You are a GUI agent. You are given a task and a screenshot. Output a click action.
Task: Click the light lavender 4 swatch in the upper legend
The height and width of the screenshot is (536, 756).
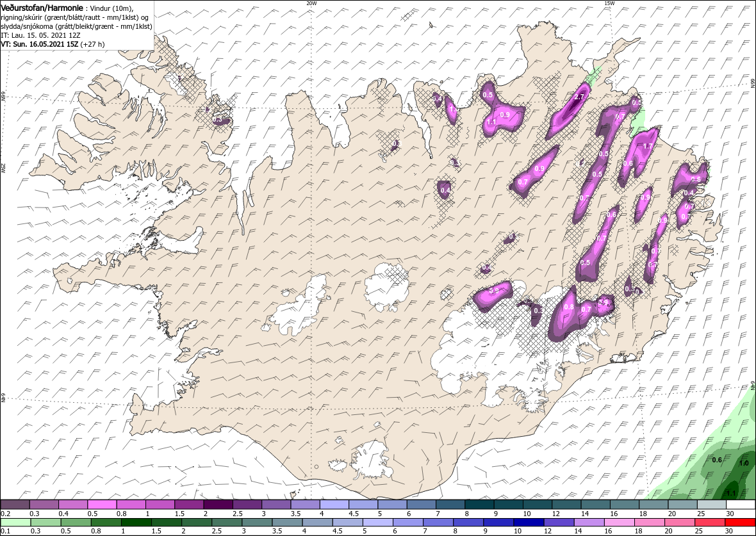coord(334,505)
